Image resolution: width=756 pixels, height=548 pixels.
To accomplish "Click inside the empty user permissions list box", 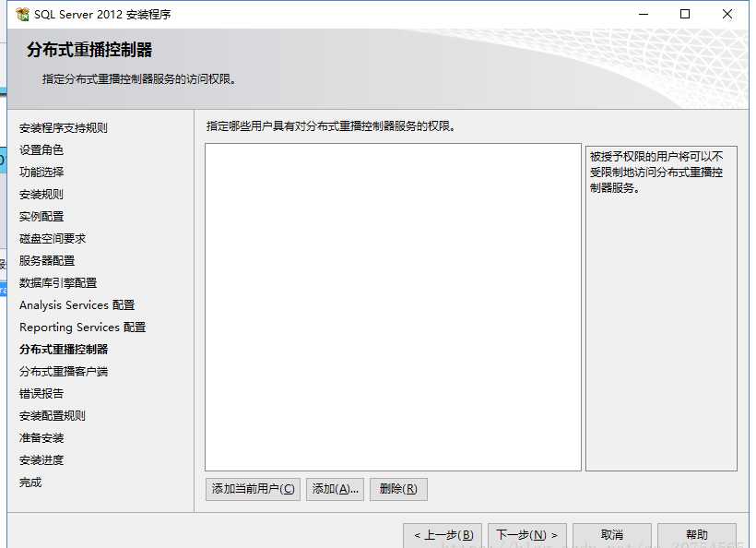I will (393, 307).
